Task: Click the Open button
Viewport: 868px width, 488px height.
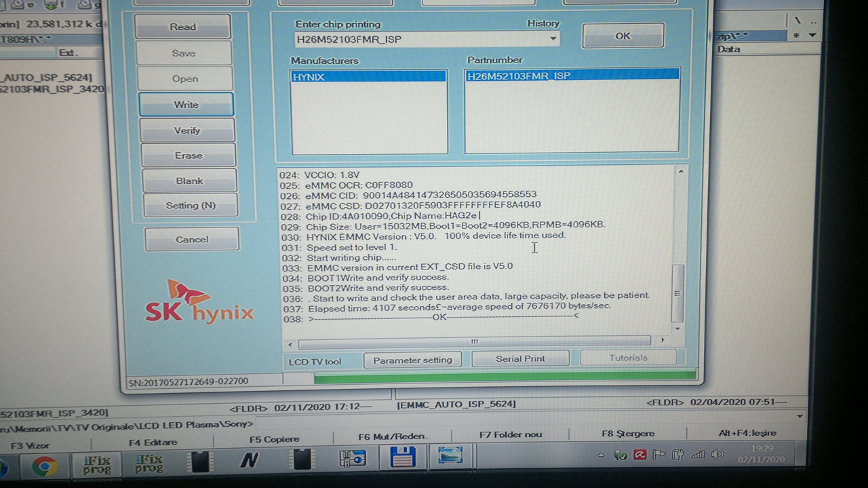Action: (185, 79)
